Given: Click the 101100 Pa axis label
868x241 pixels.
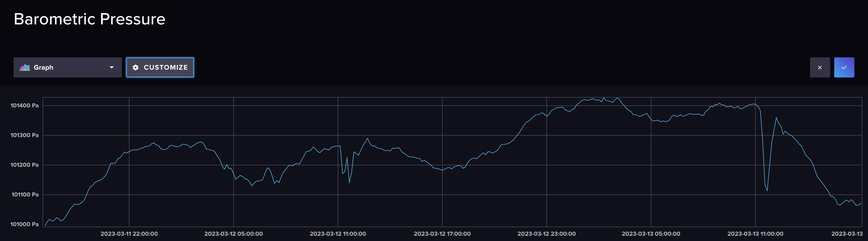Looking at the screenshot, I should (x=25, y=195).
